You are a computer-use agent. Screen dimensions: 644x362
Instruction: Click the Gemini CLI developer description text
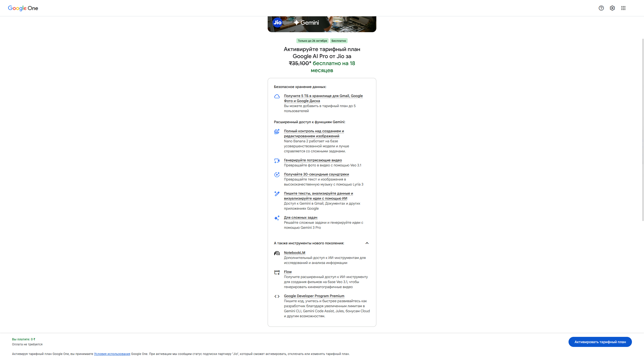(327, 308)
